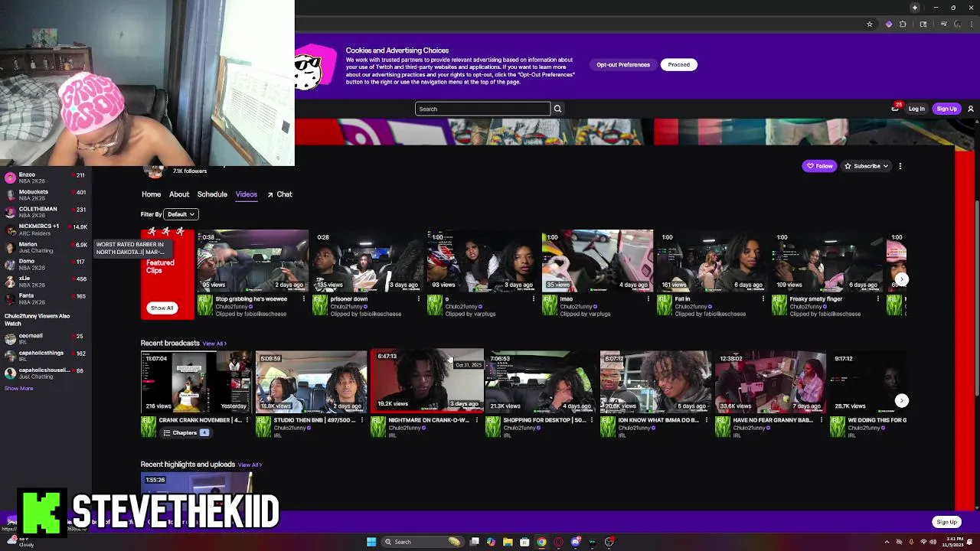This screenshot has width=980, height=551.
Task: Open the 'NIGHTMARE ON CRANK-O-W' broadcast thumbnail
Action: click(426, 380)
